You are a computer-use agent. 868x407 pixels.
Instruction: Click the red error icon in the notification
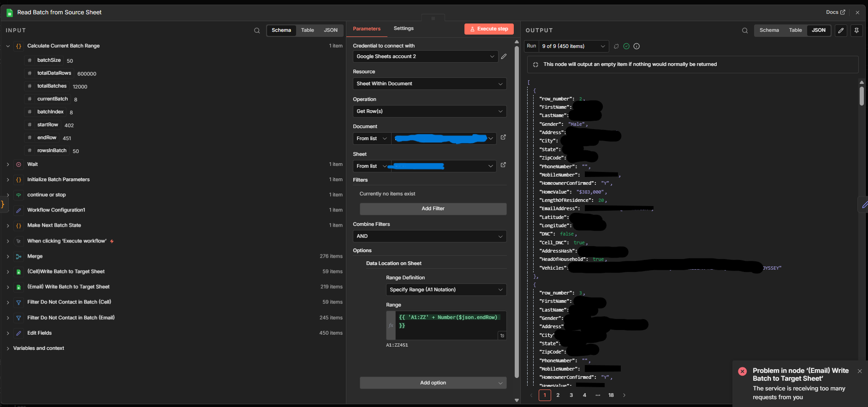742,372
